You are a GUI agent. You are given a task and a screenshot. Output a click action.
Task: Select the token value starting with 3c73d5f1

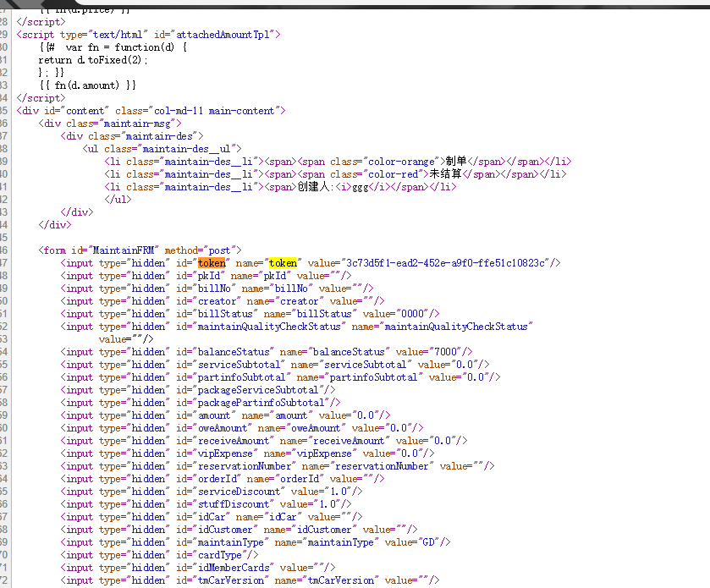(445, 263)
